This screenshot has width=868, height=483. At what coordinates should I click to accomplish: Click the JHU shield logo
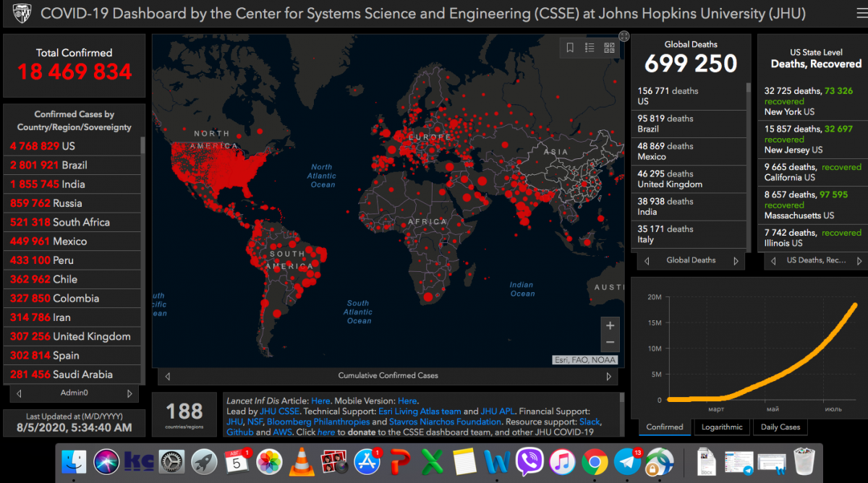(x=22, y=14)
